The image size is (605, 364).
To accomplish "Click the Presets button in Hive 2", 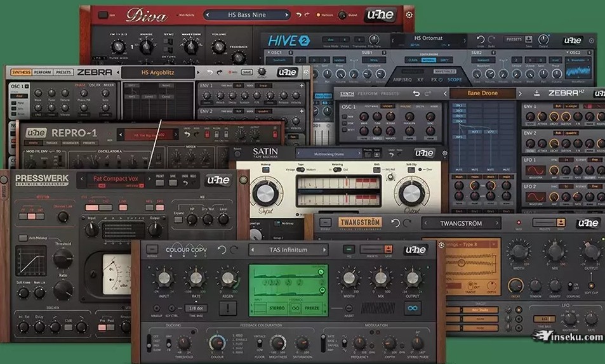I will tap(514, 39).
